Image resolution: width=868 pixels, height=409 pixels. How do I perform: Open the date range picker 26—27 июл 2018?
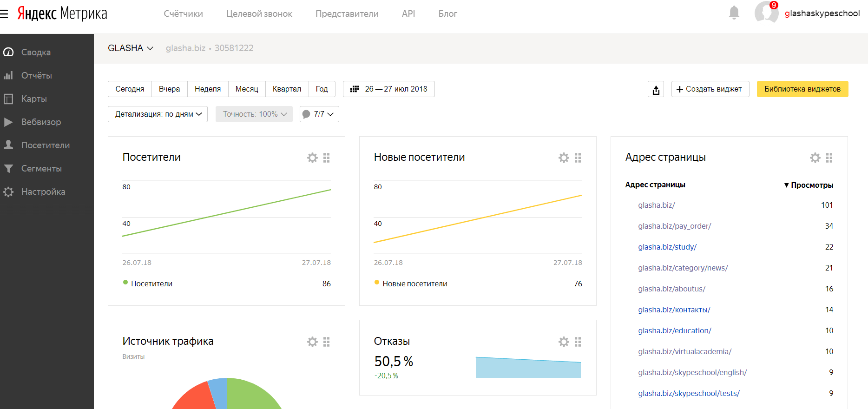pyautogui.click(x=389, y=89)
